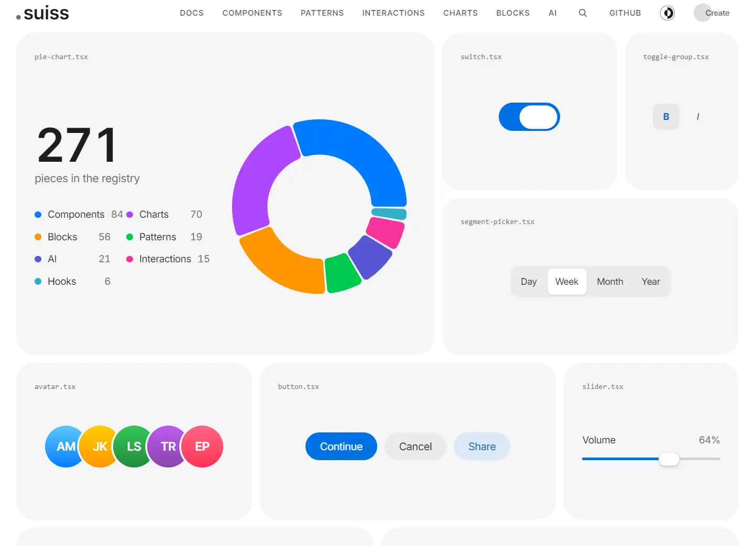Screen dimensions: 756x546
Task: Click the green Patterns donut segment
Action: 342,273
